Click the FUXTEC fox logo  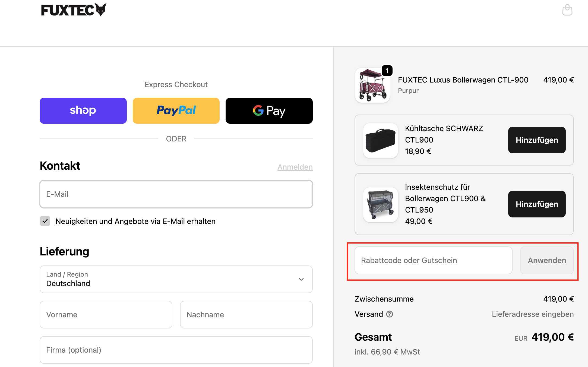(74, 10)
